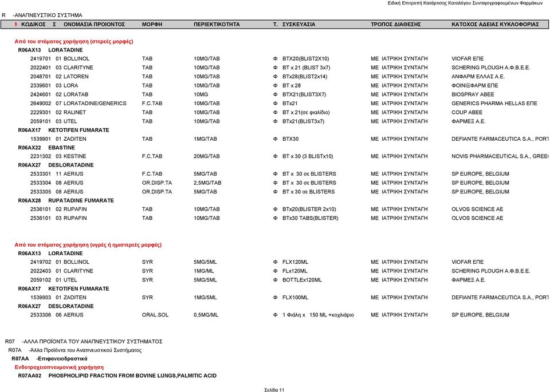
Task: Click the ΑΝΦΑΡΜ ΕΛΛΑΣ Α.Ε. license holder
Action: pyautogui.click(x=478, y=77)
